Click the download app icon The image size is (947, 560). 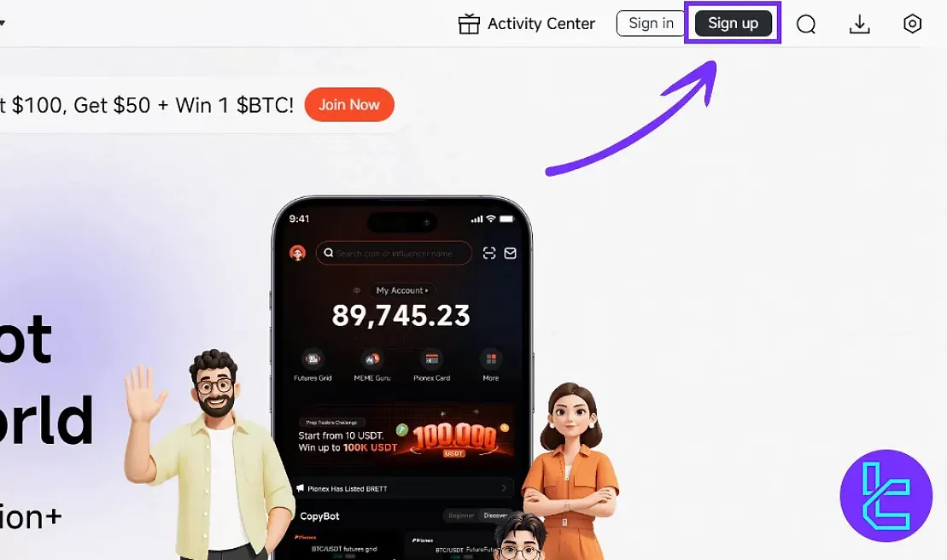[859, 24]
